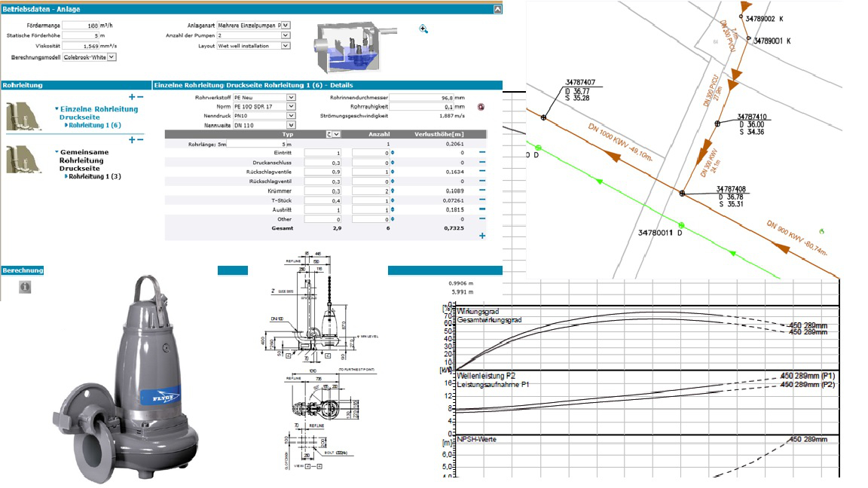Click the red alert icon next to Rohrrauhigkeit

481,108
